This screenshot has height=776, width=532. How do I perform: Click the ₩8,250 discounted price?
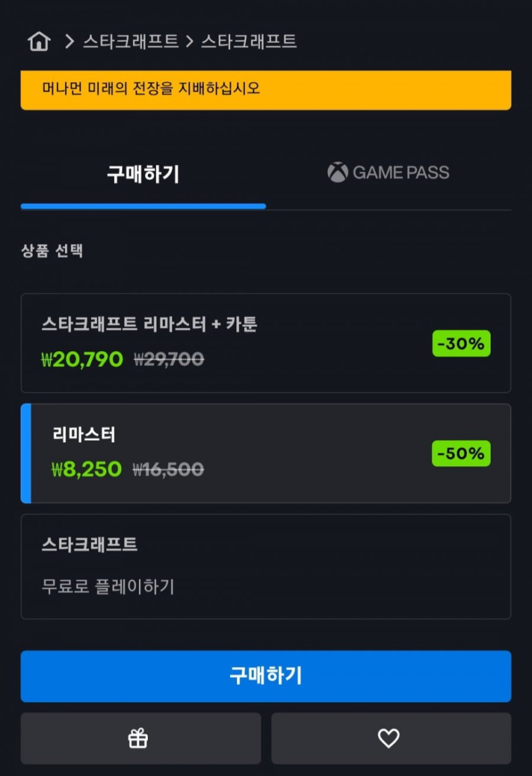[x=87, y=470]
